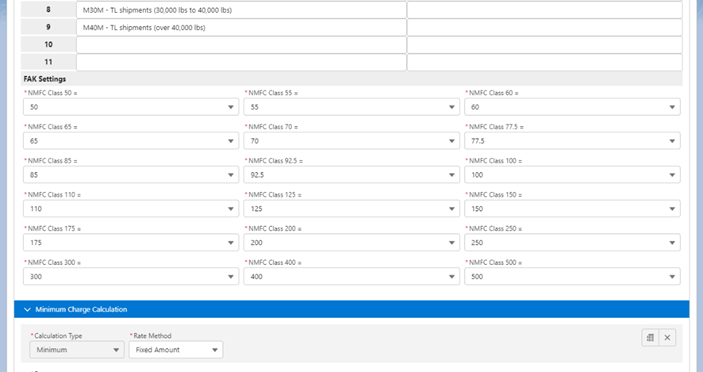Select row number 10 header cell
703x372 pixels.
[48, 45]
